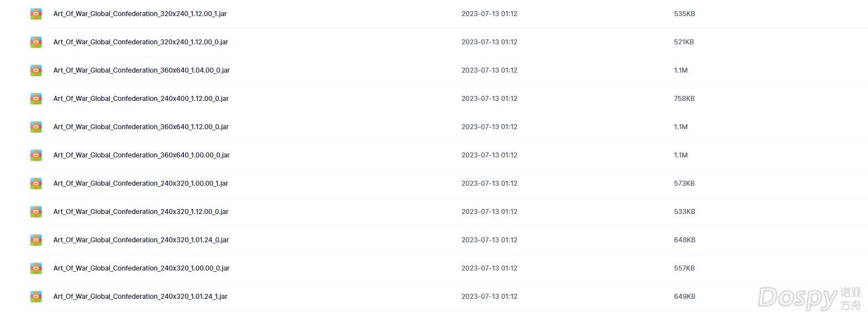Click the 758KB file size entry
868x316 pixels.
684,99
